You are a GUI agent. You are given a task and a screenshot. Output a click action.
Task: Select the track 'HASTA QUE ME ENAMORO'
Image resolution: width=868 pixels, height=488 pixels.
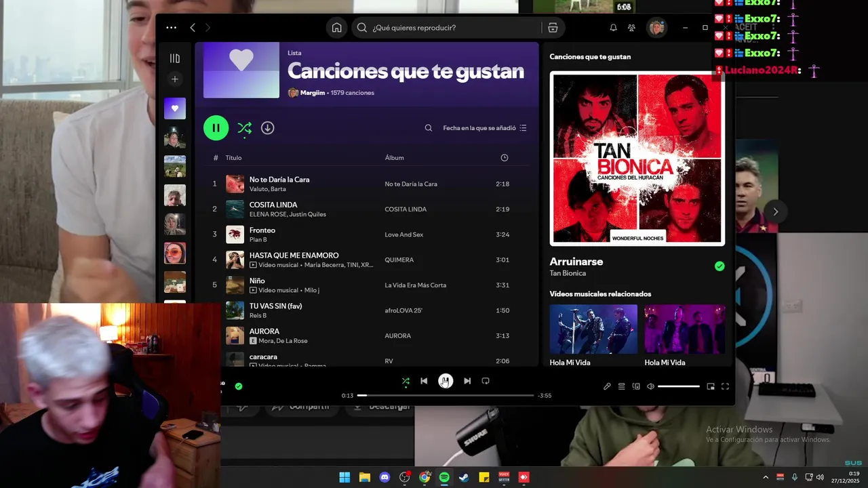pyautogui.click(x=294, y=256)
